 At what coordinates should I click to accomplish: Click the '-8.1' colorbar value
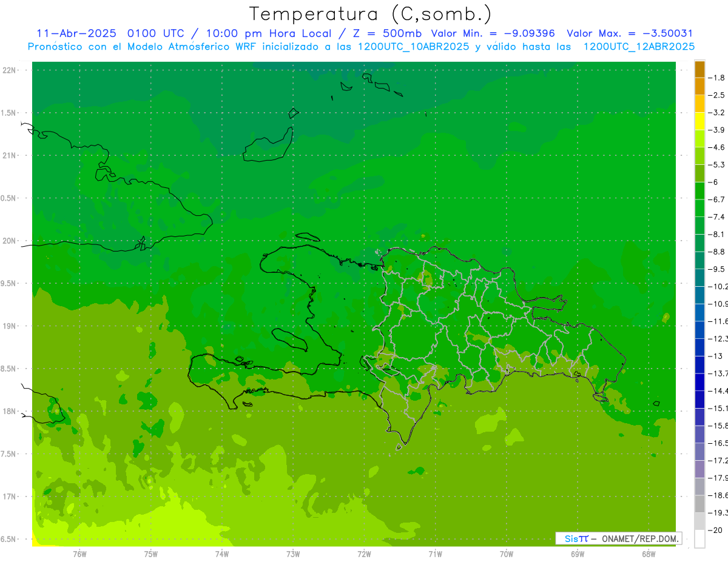(717, 234)
